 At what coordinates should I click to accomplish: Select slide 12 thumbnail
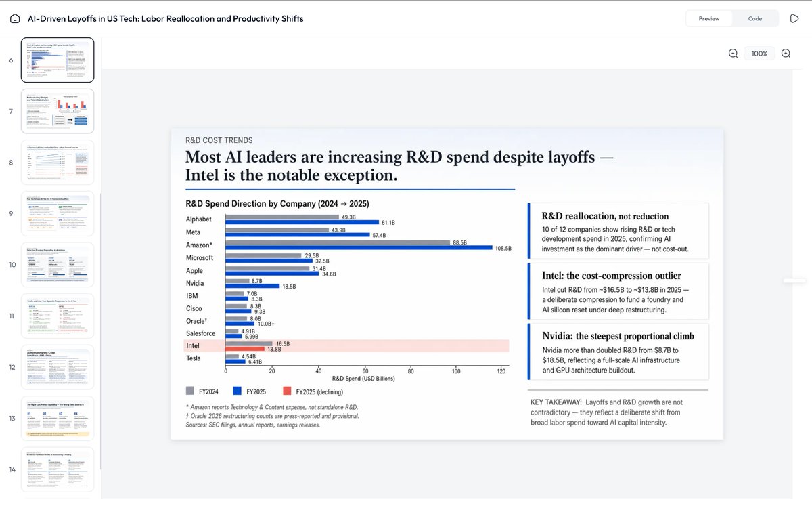click(58, 367)
